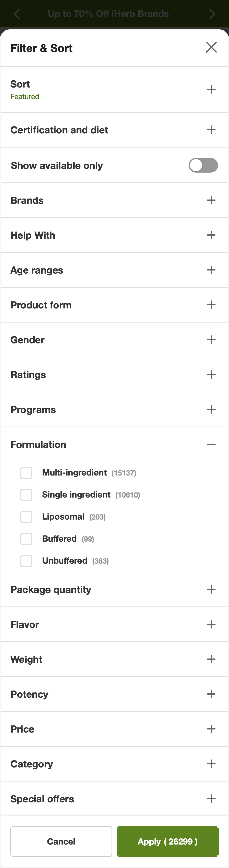Tick the Unbuffered formulation checkbox

pos(26,561)
